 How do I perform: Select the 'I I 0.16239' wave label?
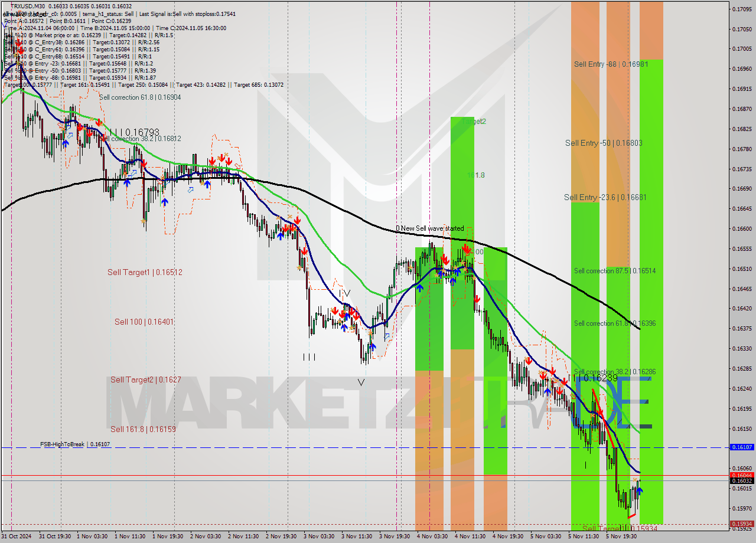click(x=595, y=378)
